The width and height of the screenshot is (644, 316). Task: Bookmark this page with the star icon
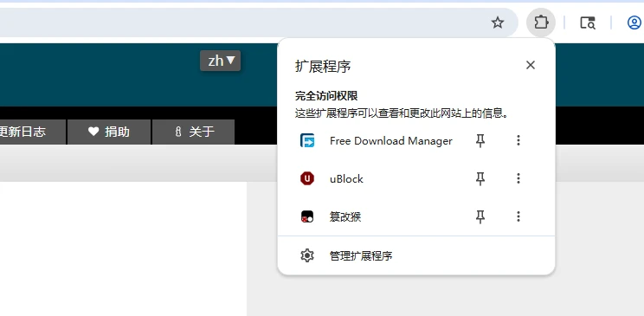pos(498,23)
